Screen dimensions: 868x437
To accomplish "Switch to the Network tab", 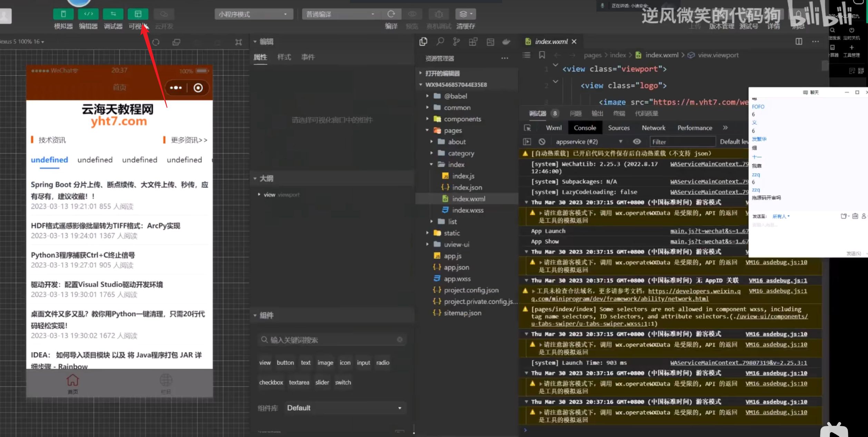I will point(653,128).
